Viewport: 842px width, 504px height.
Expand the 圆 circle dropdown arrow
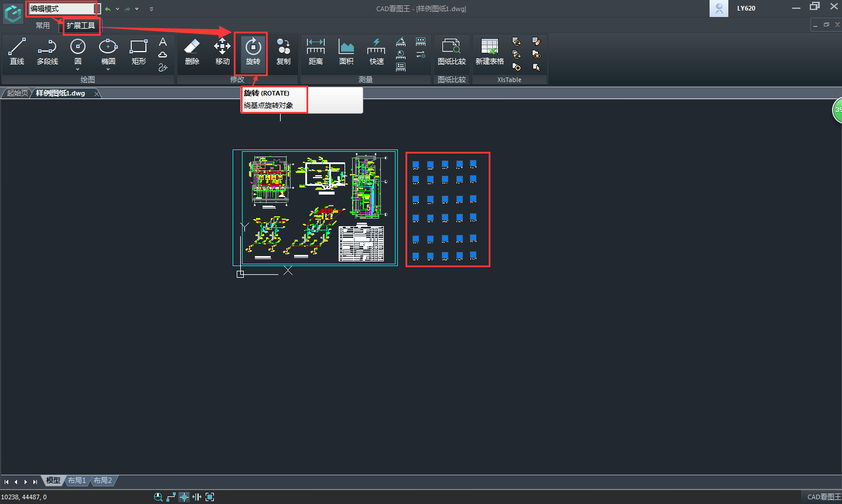coord(78,70)
